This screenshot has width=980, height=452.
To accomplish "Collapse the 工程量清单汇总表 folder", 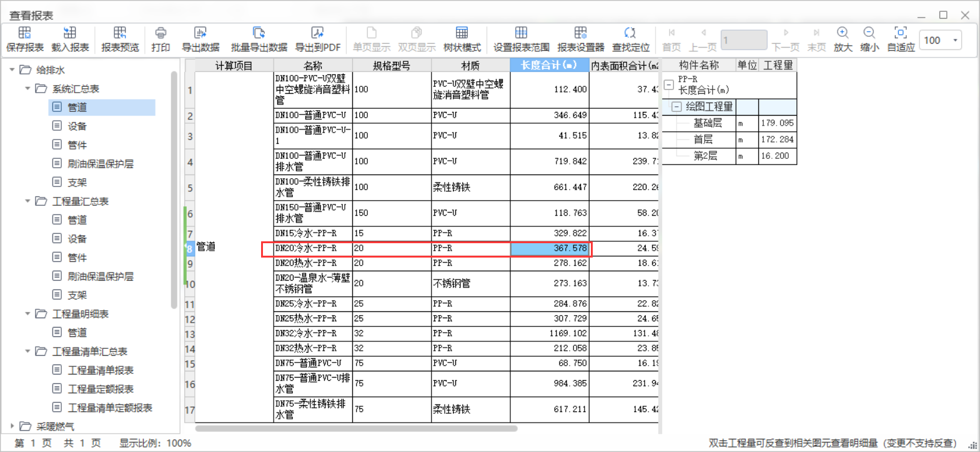I will pos(27,351).
